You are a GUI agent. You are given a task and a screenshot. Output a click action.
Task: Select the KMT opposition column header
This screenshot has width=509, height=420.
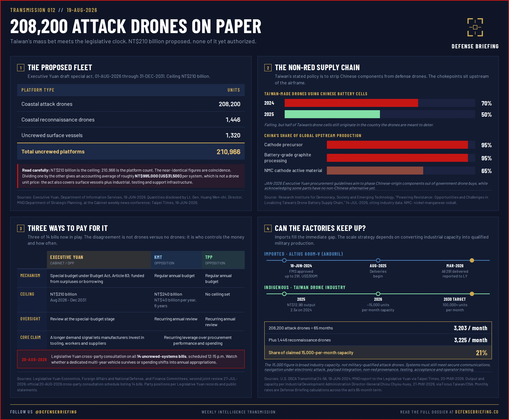pos(176,260)
